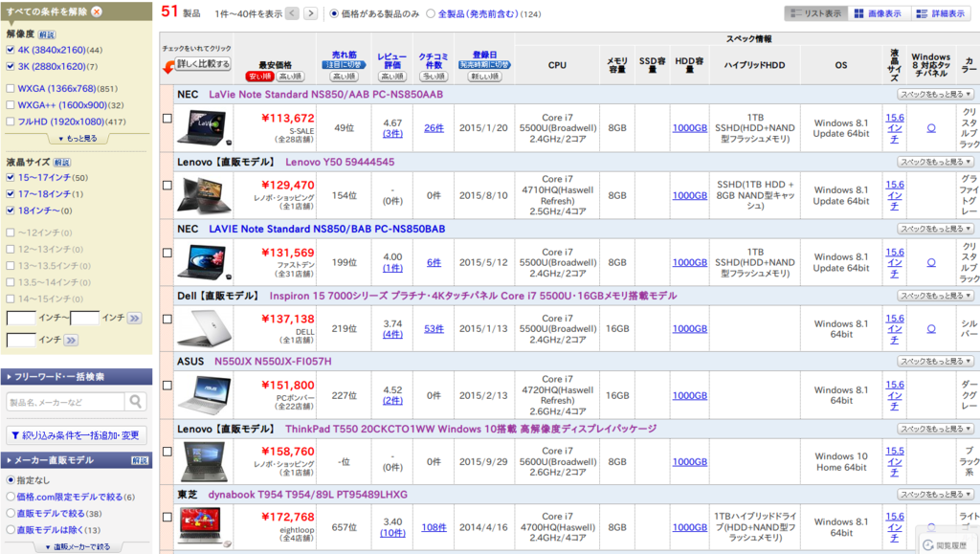This screenshot has height=554, width=980.
Task: Switch to 画像表示 view
Action: pos(879,13)
